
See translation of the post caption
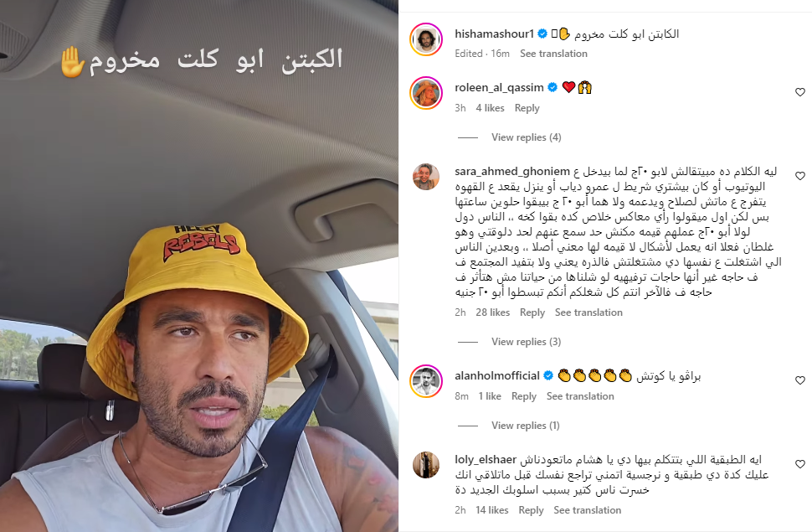553,54
